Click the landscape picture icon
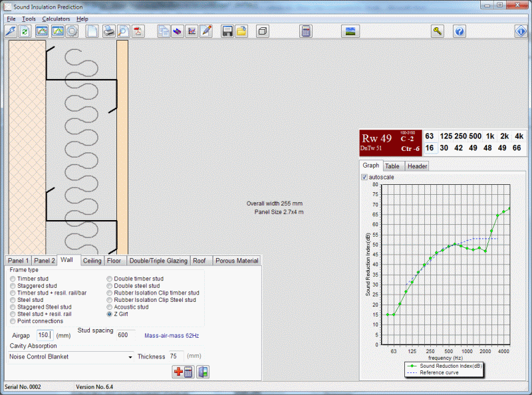The image size is (532, 395). tap(350, 31)
